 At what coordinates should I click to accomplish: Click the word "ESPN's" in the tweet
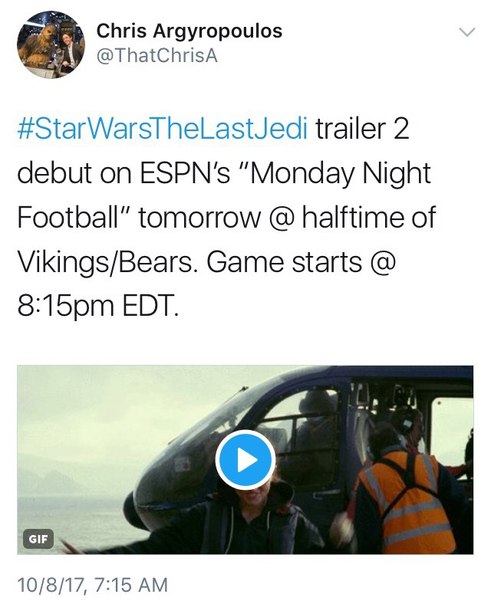coord(185,174)
